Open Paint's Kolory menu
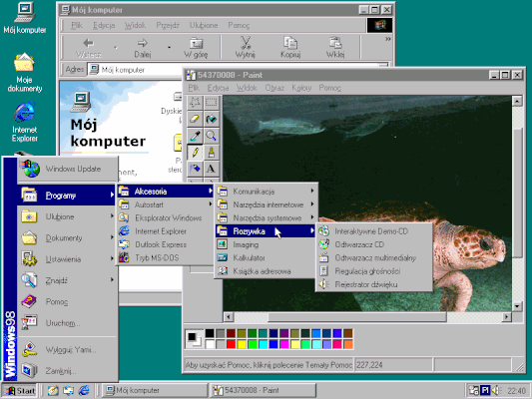Image resolution: width=532 pixels, height=399 pixels. (301, 88)
